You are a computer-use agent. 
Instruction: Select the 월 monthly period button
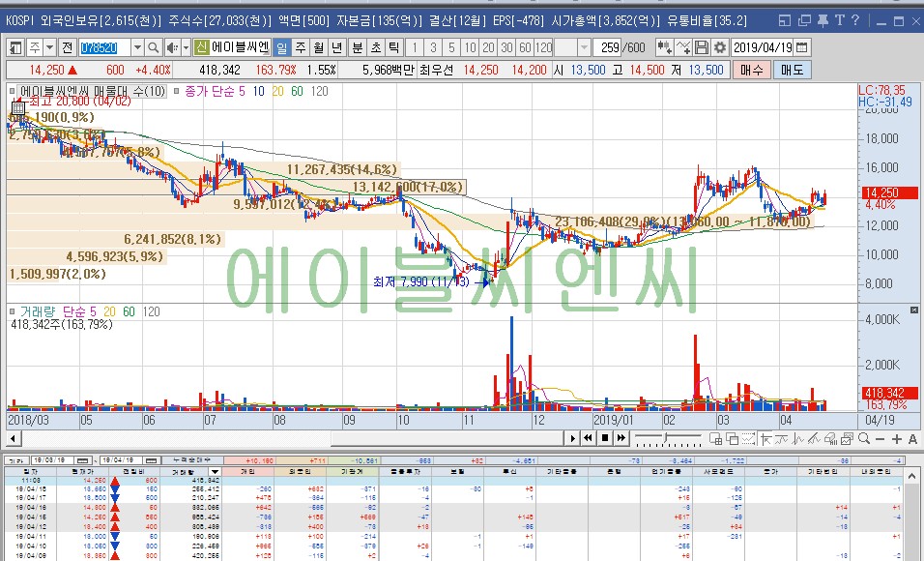point(319,47)
